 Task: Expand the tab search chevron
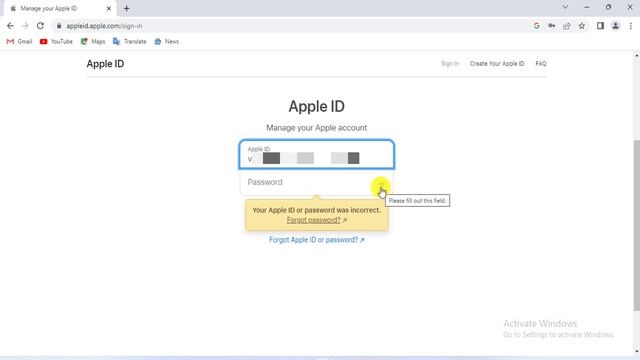click(565, 7)
